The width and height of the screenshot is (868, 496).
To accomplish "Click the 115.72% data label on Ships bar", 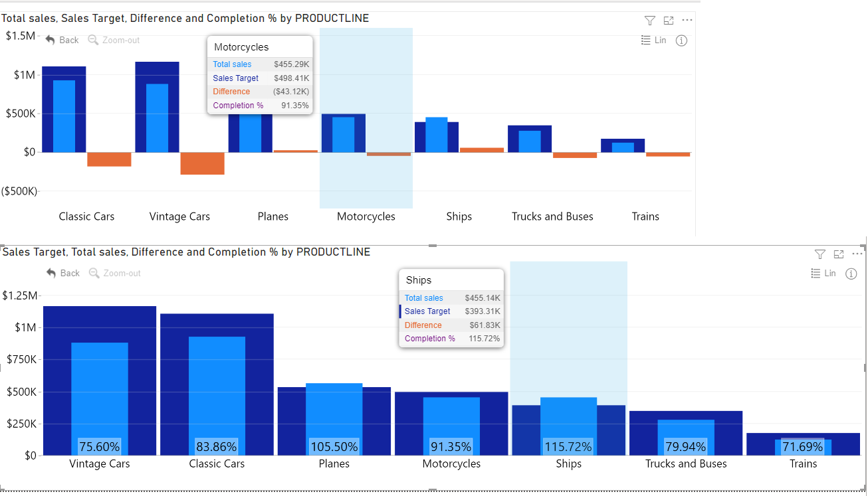I will click(x=569, y=447).
